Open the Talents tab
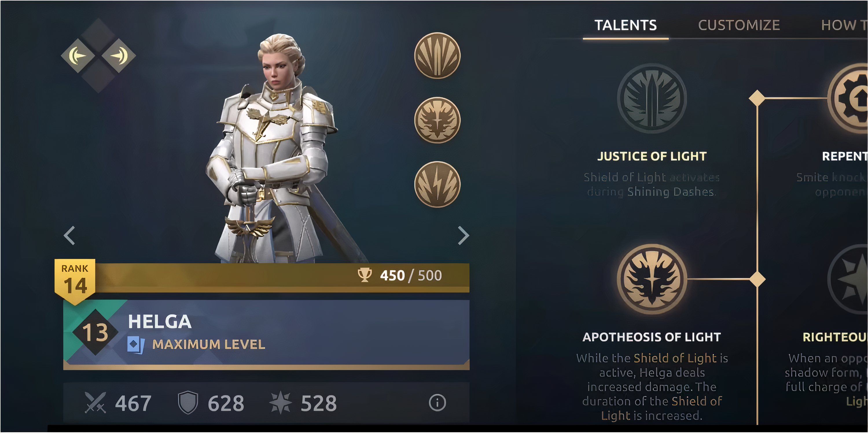 pyautogui.click(x=625, y=25)
